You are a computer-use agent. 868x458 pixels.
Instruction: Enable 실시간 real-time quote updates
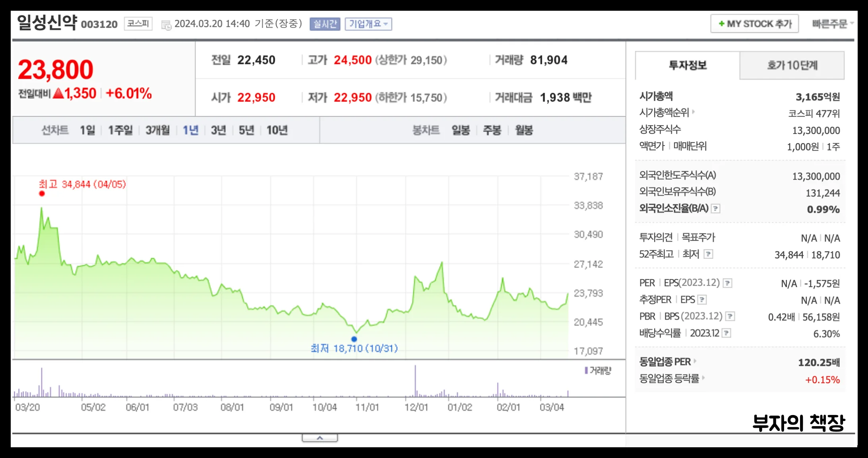coord(324,24)
